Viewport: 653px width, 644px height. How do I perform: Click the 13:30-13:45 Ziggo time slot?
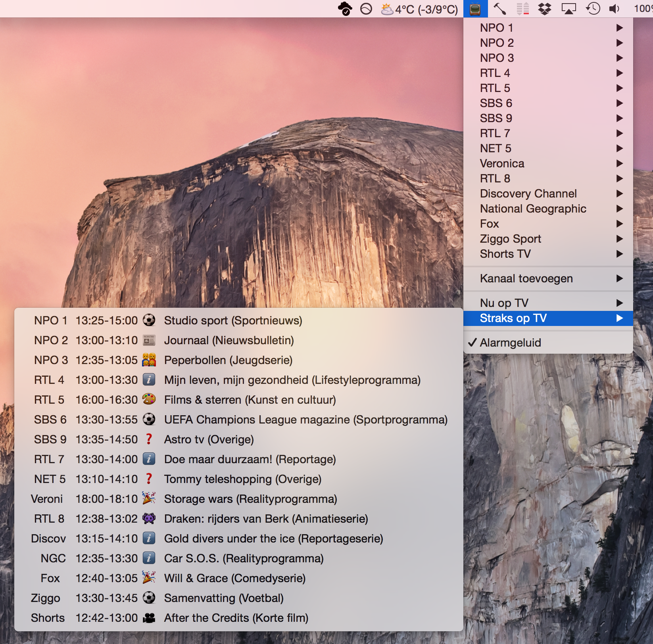[107, 598]
